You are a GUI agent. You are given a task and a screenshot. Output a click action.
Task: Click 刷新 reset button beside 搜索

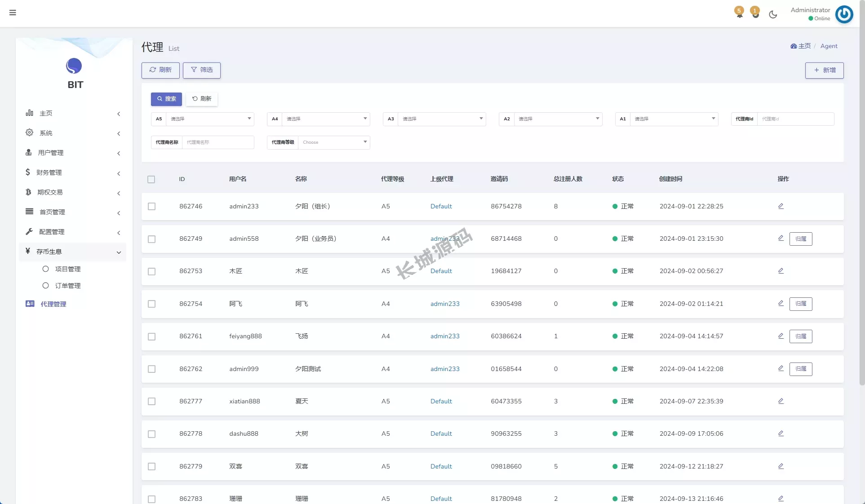click(x=202, y=99)
